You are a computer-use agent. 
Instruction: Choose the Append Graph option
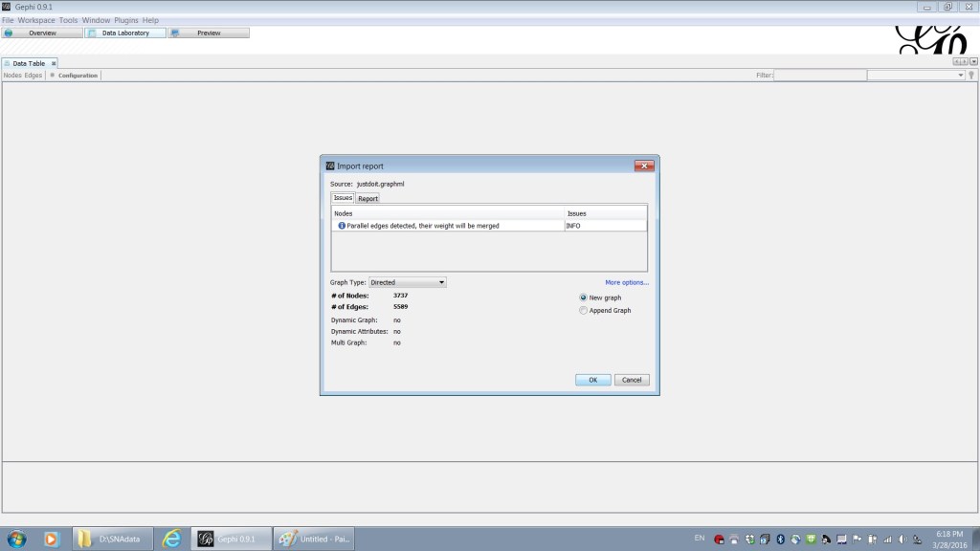[584, 310]
